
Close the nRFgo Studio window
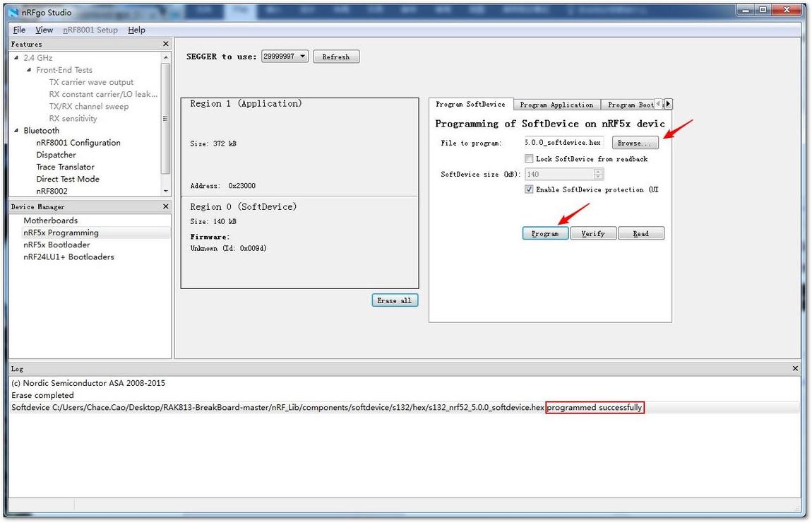[787, 10]
